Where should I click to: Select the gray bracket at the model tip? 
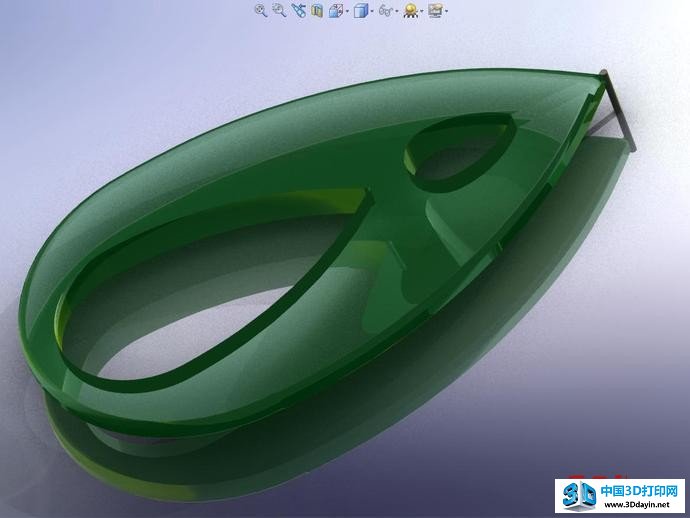[x=620, y=110]
